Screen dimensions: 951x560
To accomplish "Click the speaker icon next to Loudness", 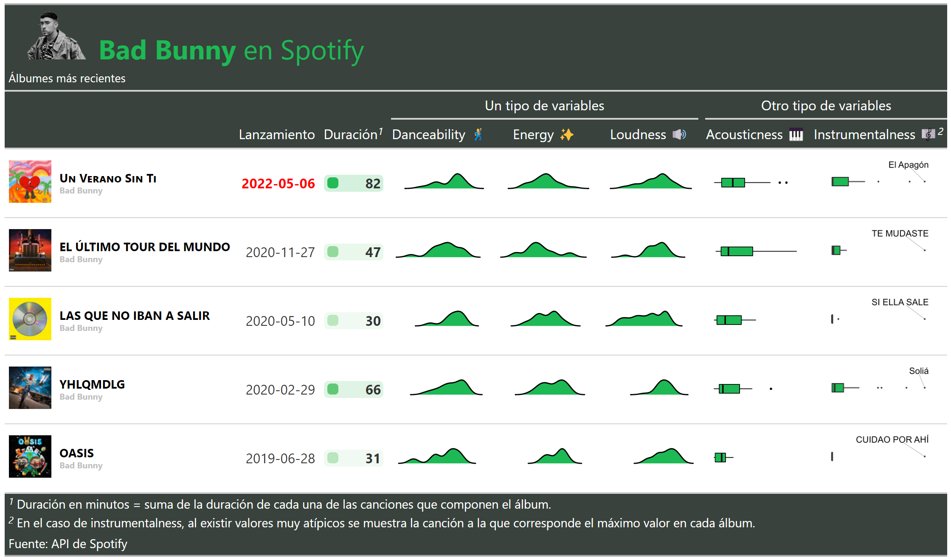I will [679, 134].
